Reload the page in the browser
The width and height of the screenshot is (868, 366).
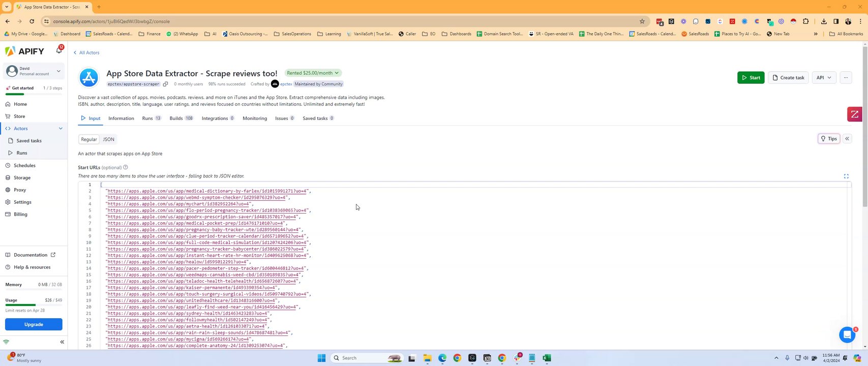pyautogui.click(x=32, y=21)
